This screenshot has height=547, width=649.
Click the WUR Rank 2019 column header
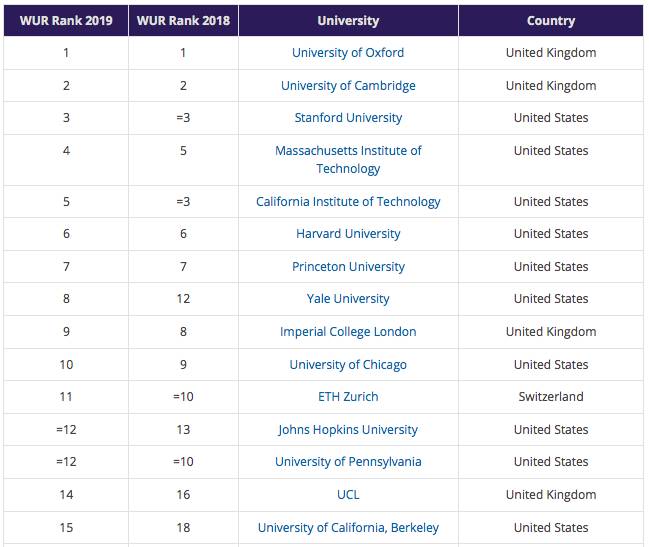click(x=66, y=21)
